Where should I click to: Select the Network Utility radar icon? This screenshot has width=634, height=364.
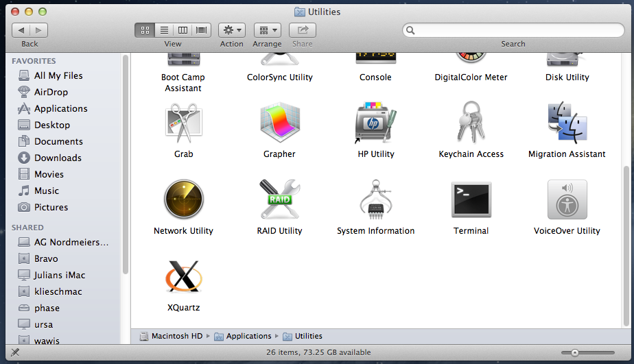tap(183, 200)
